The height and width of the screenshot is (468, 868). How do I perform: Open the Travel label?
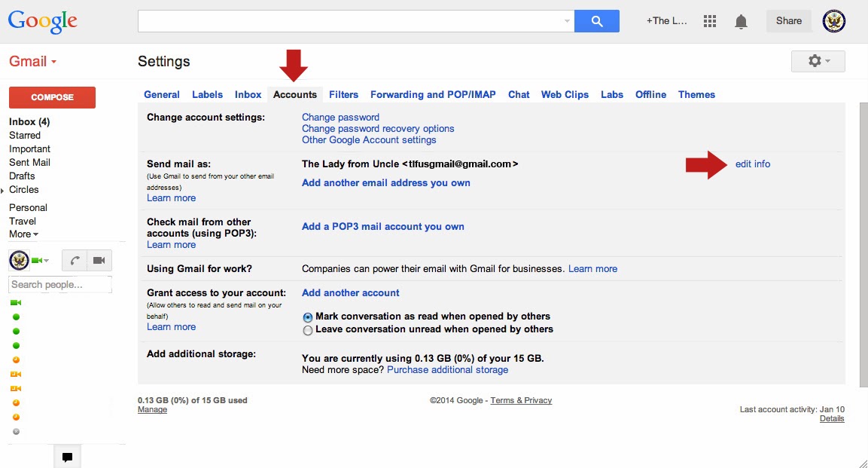coord(22,222)
